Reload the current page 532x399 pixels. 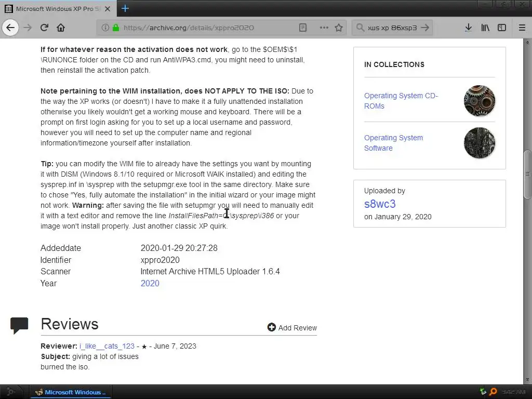(44, 28)
